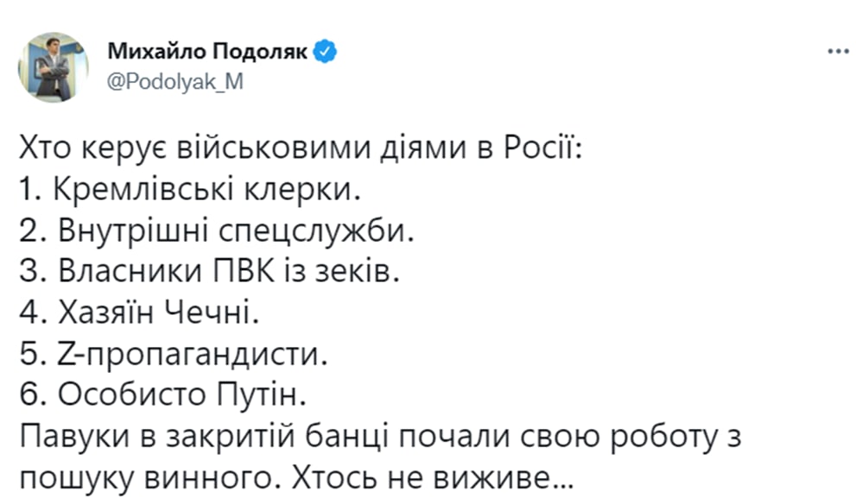Click the text '3. Власники ПВК із зеків.'
The image size is (856, 504).
(210, 271)
